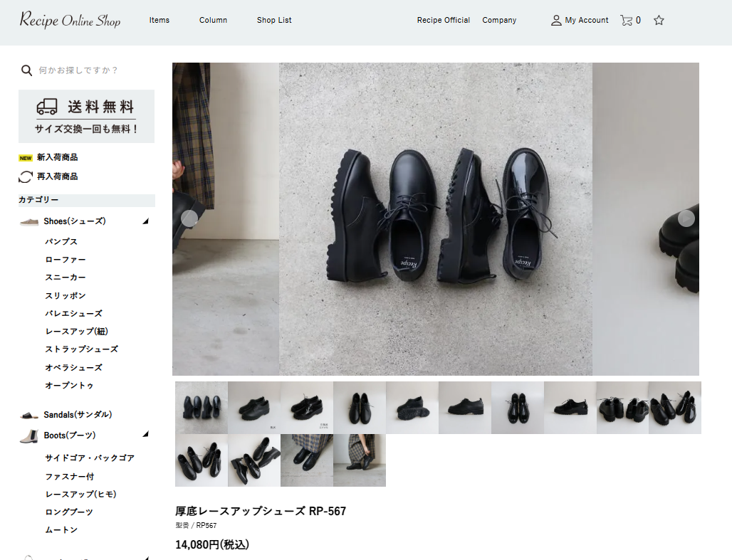Image resolution: width=732 pixels, height=560 pixels.
Task: Collapse the Boots category triangle
Action: 146,434
